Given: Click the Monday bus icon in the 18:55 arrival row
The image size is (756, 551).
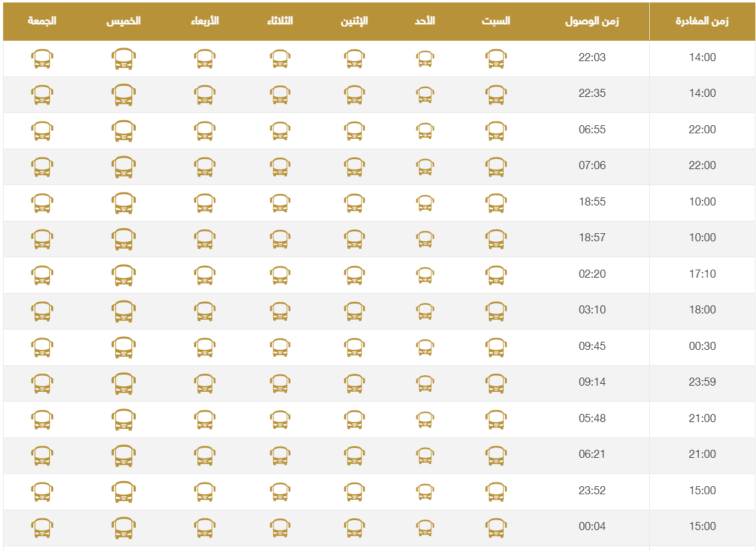Looking at the screenshot, I should pos(354,203).
